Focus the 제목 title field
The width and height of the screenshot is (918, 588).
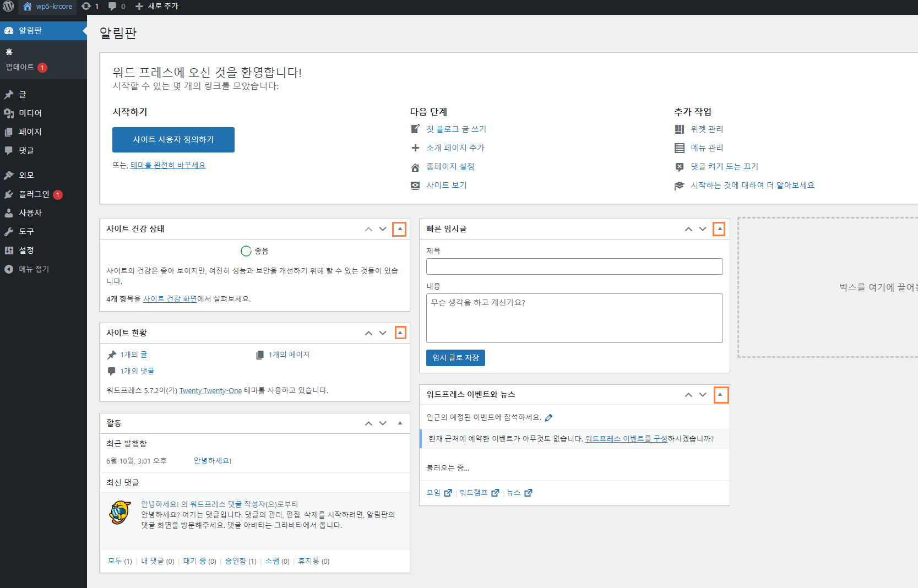[574, 266]
